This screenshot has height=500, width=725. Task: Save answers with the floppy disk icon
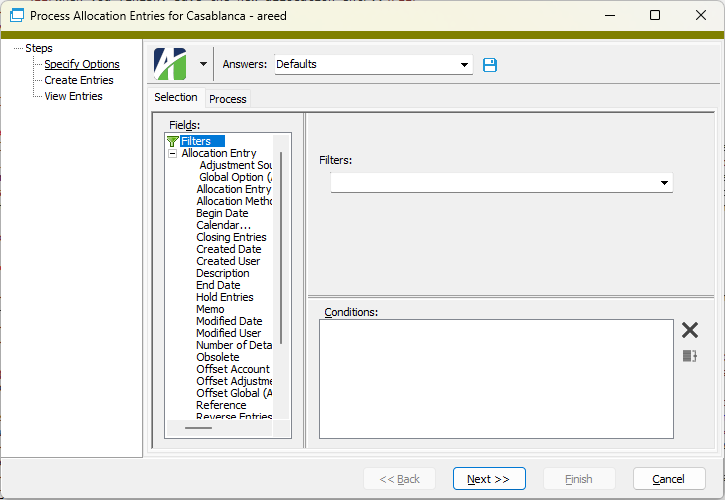coord(490,65)
